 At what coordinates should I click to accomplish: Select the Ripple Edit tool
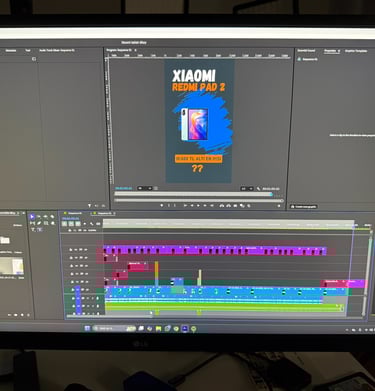[x=45, y=217]
